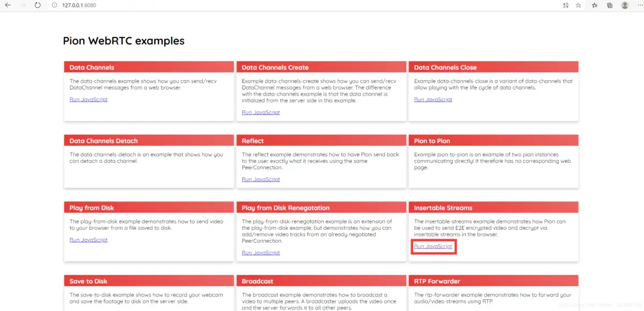Add this page to favorites with star icon

578,5
